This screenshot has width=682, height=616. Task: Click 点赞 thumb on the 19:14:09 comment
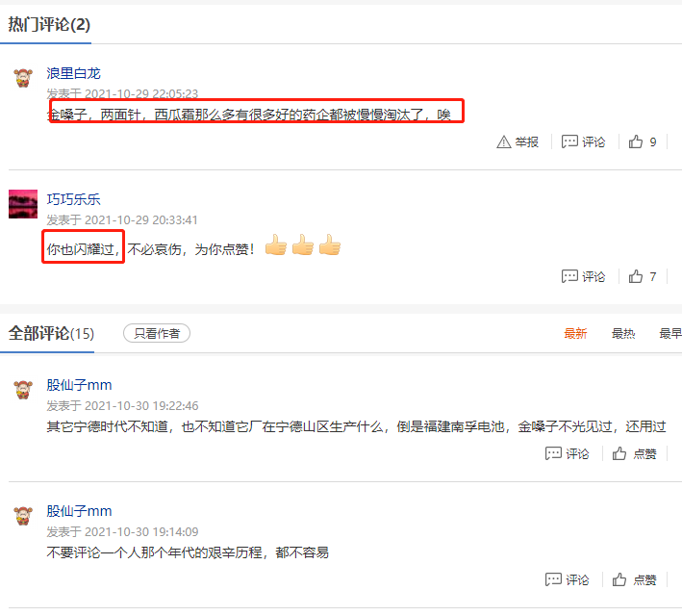click(634, 579)
